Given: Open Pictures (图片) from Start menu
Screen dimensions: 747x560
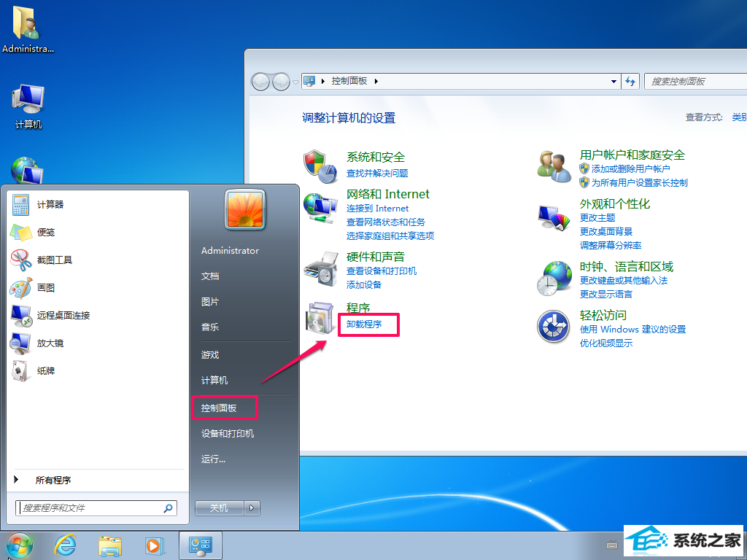Looking at the screenshot, I should coord(210,301).
